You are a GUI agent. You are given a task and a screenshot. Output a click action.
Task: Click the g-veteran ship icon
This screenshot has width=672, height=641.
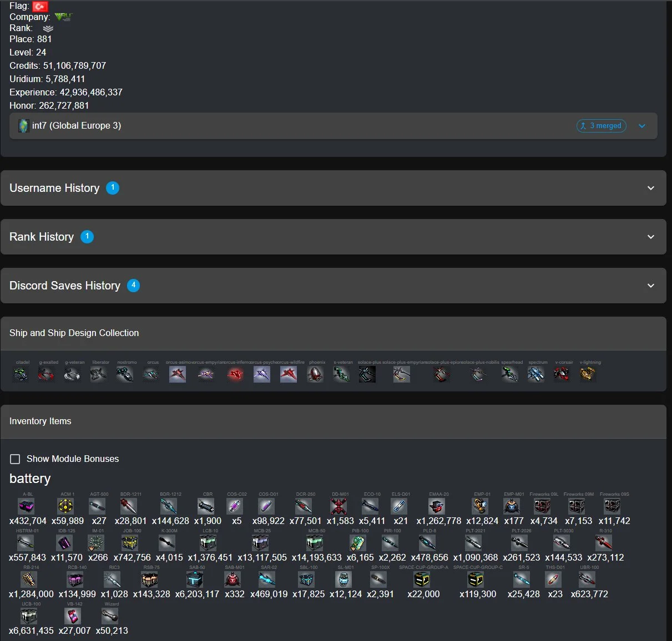(72, 375)
